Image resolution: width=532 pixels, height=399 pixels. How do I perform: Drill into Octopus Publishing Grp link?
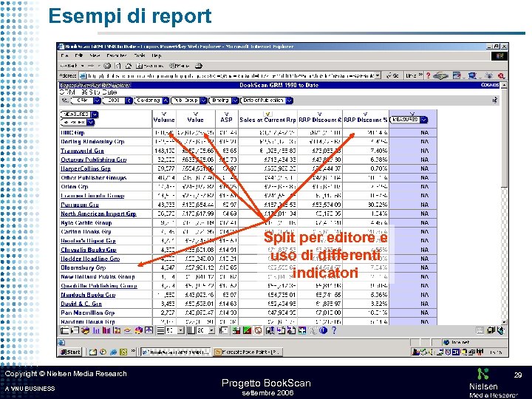tap(94, 160)
